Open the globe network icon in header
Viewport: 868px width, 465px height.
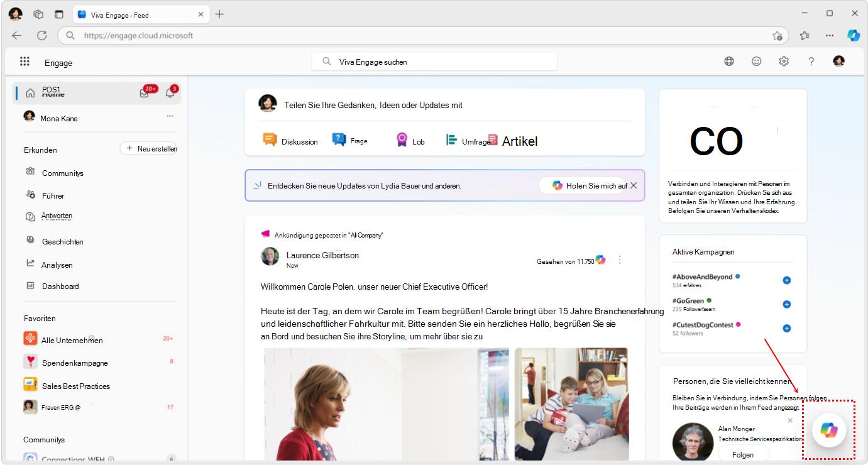[729, 62]
